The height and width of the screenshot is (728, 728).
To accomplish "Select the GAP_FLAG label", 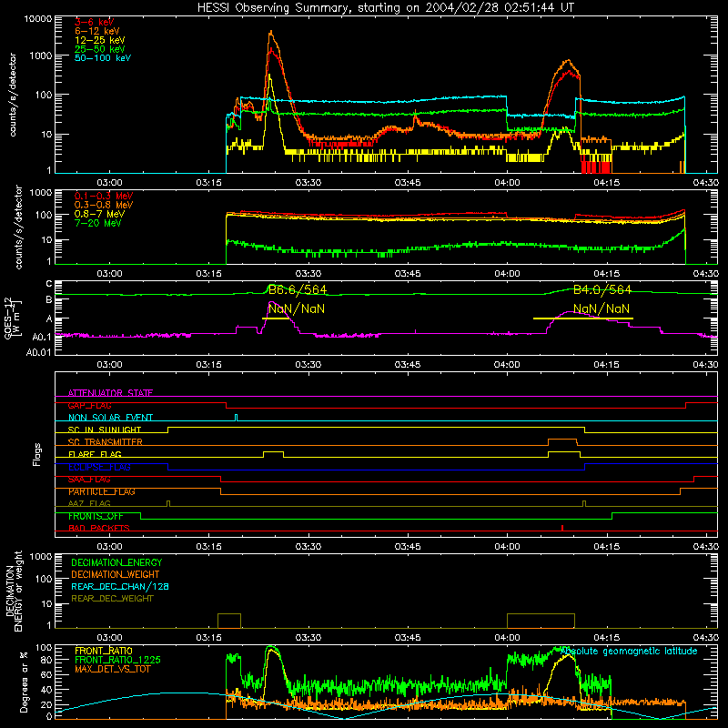I will (89, 405).
